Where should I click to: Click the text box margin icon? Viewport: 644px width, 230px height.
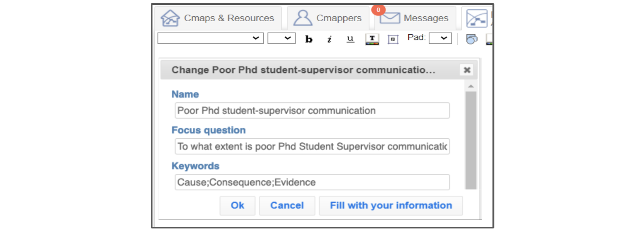click(x=393, y=39)
